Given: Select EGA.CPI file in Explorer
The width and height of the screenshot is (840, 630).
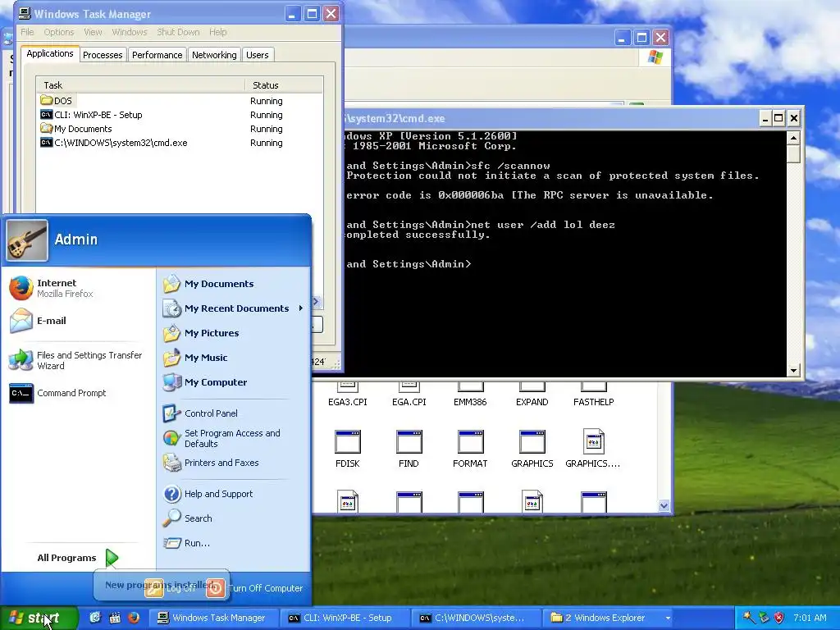Looking at the screenshot, I should [409, 395].
